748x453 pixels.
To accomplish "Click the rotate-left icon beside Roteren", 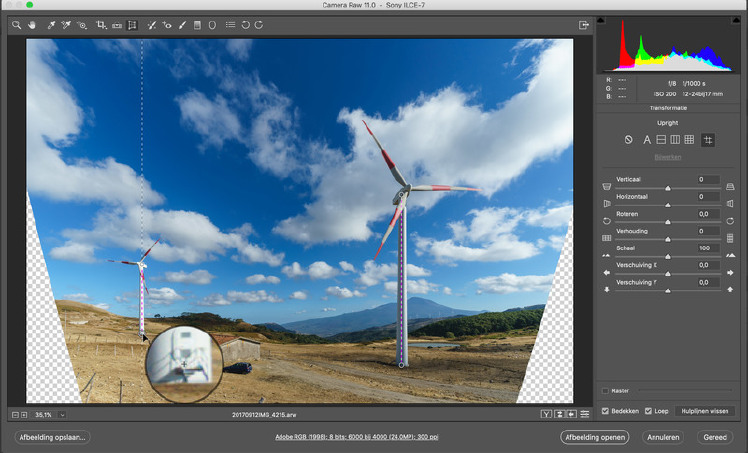I will 607,221.
